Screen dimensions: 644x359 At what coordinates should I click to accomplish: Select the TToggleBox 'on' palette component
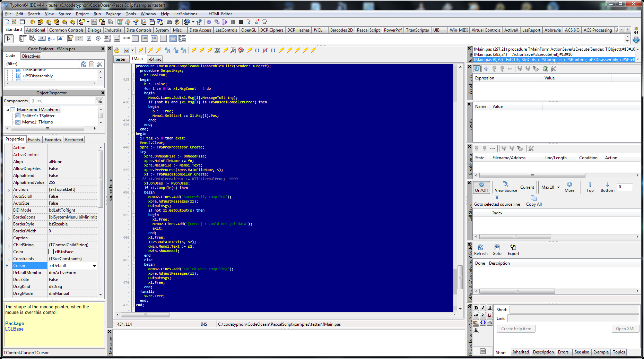pos(79,39)
